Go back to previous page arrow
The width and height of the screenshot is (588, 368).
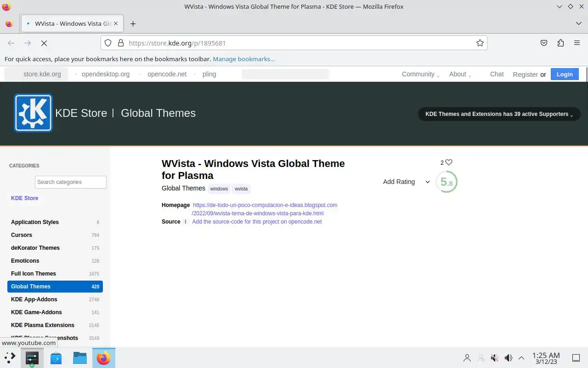tap(11, 43)
